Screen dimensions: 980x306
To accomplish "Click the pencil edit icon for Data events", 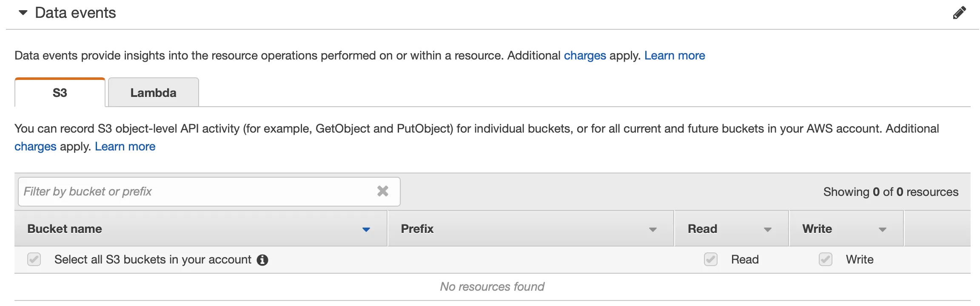I will [x=959, y=13].
